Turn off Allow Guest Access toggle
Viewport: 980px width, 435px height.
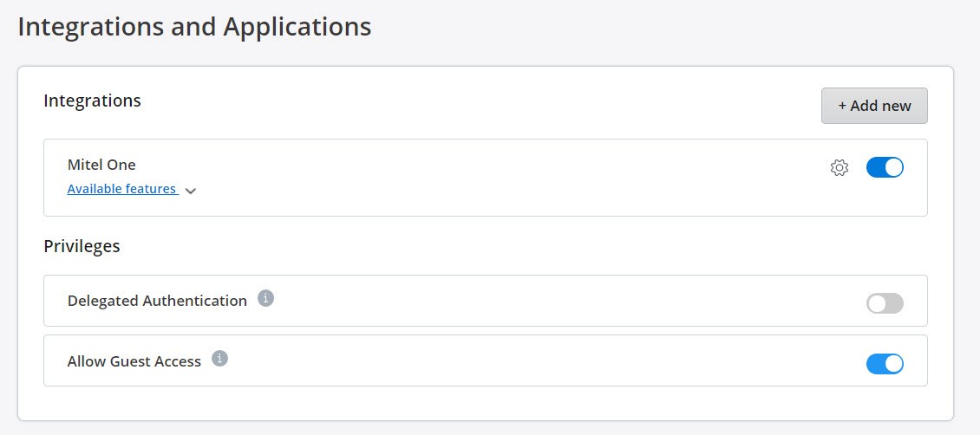point(885,364)
